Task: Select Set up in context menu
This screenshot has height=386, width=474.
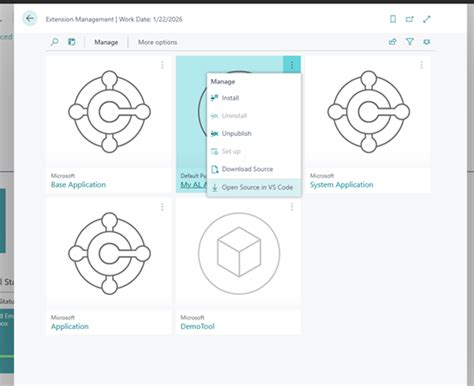Action: (254, 151)
